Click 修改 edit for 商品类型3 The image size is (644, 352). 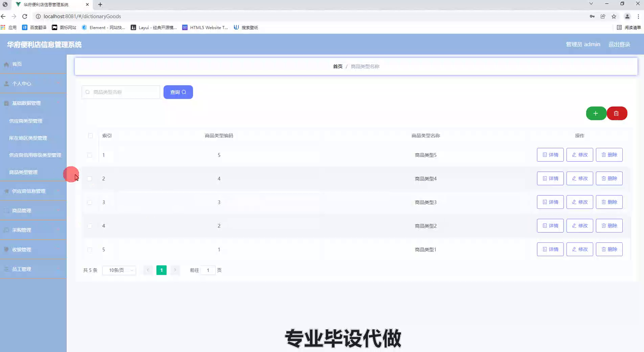click(x=580, y=202)
